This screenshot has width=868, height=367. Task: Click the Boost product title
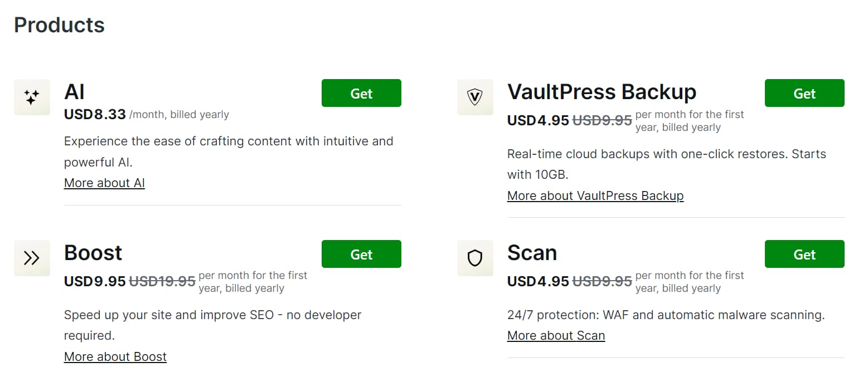coord(93,253)
